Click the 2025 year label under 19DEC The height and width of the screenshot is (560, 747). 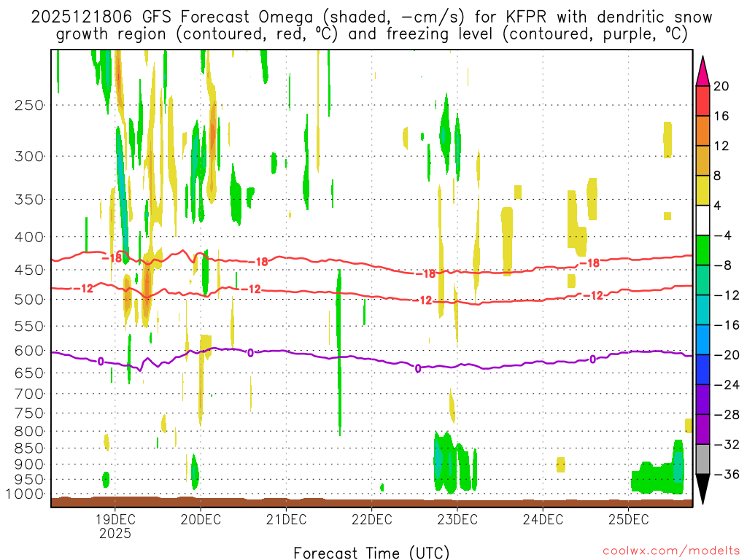point(115,533)
